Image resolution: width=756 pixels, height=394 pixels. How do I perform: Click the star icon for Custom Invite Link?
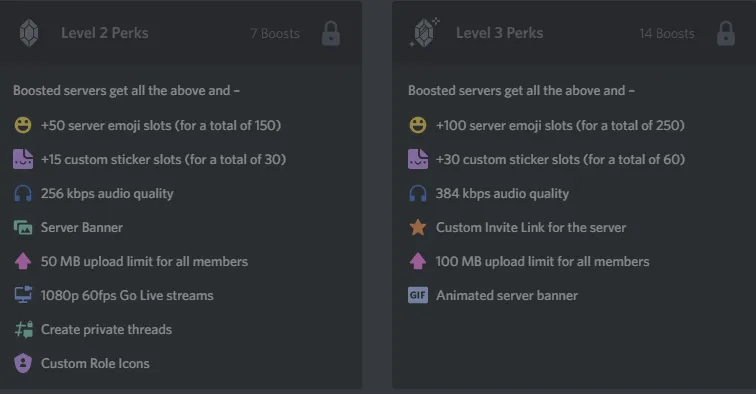[x=418, y=227]
